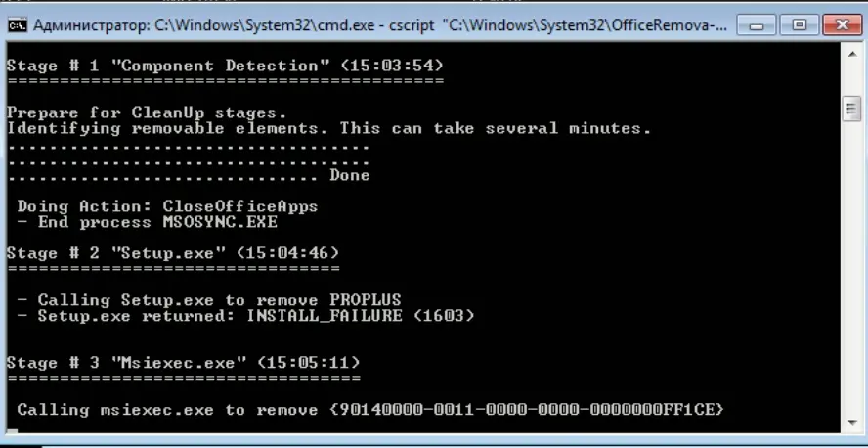
Task: Click the scrollbar down arrow
Action: click(852, 423)
